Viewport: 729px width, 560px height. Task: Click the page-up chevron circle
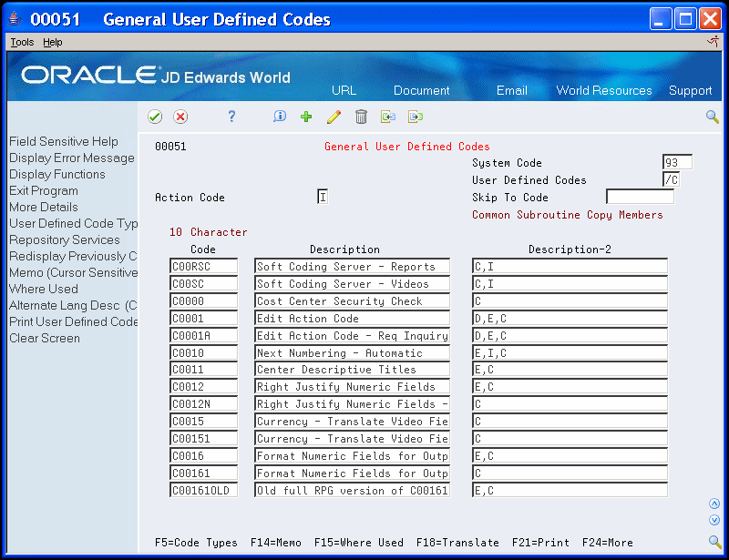point(714,503)
